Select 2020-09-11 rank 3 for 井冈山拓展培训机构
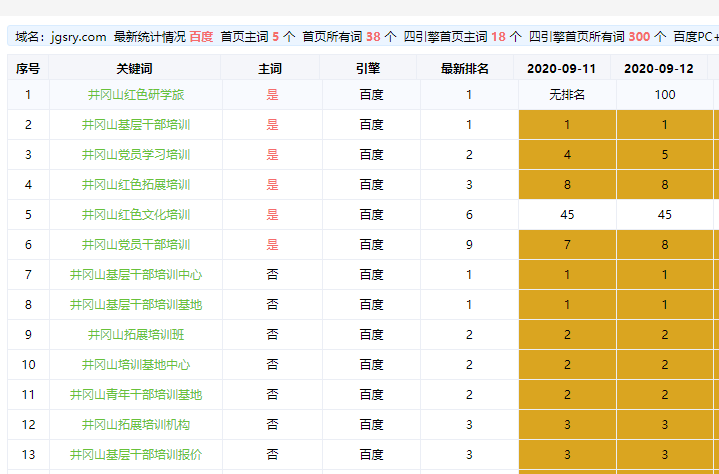The height and width of the screenshot is (474, 719). pos(567,425)
